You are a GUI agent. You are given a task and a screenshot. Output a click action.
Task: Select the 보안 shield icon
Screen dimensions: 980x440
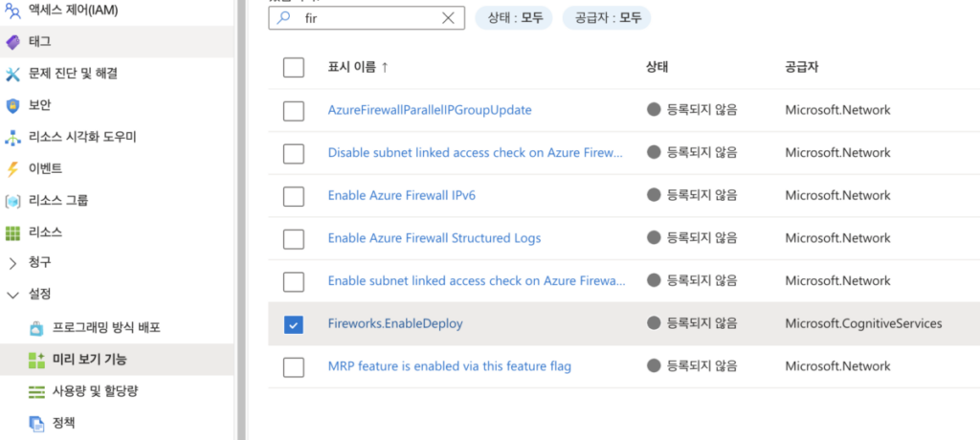[x=12, y=105]
